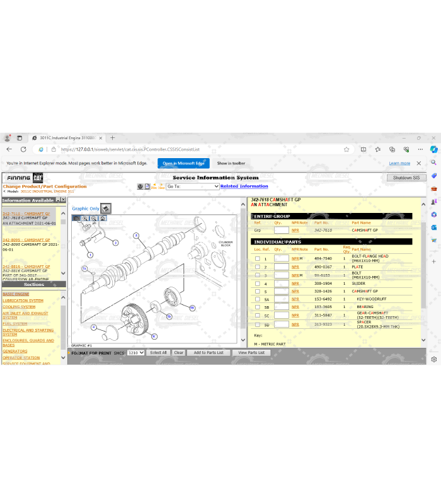Add this page to browser favorites
The height and width of the screenshot is (504, 441).
point(346,149)
